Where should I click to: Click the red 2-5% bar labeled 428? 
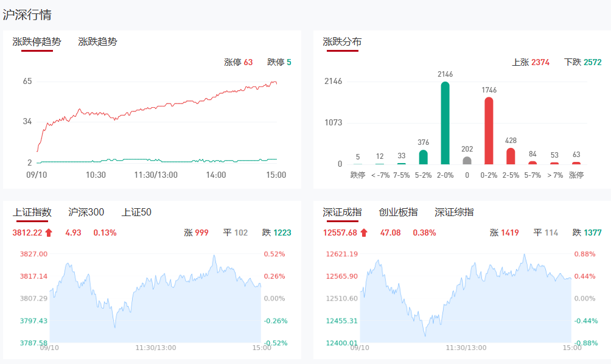click(511, 156)
